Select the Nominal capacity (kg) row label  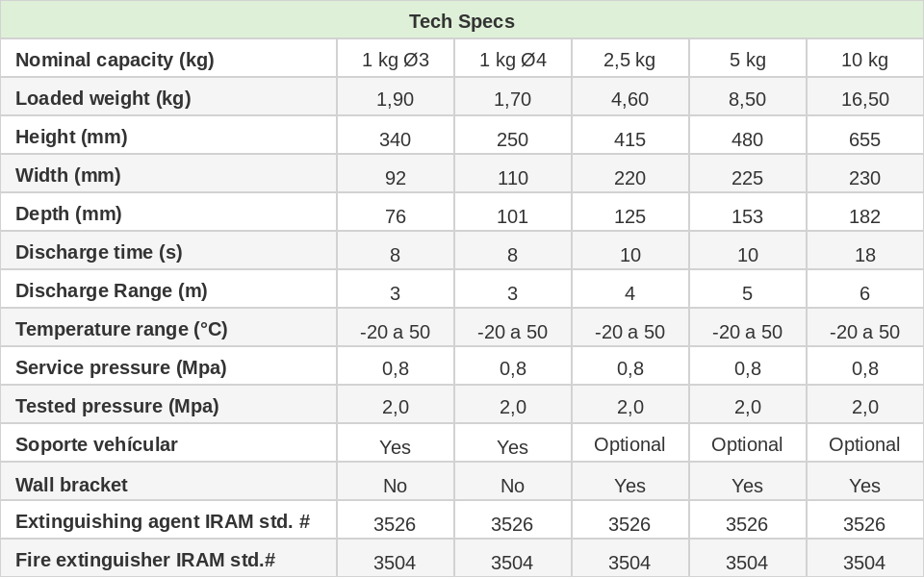tap(115, 60)
